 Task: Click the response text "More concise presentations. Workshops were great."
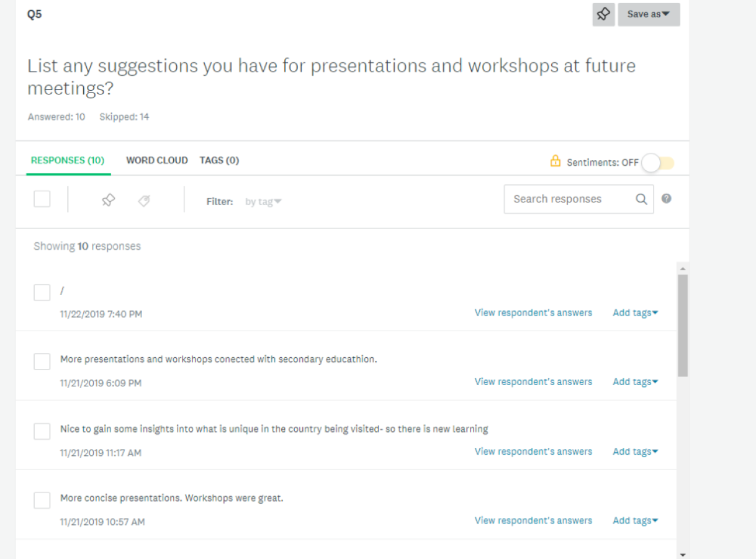[x=172, y=498]
